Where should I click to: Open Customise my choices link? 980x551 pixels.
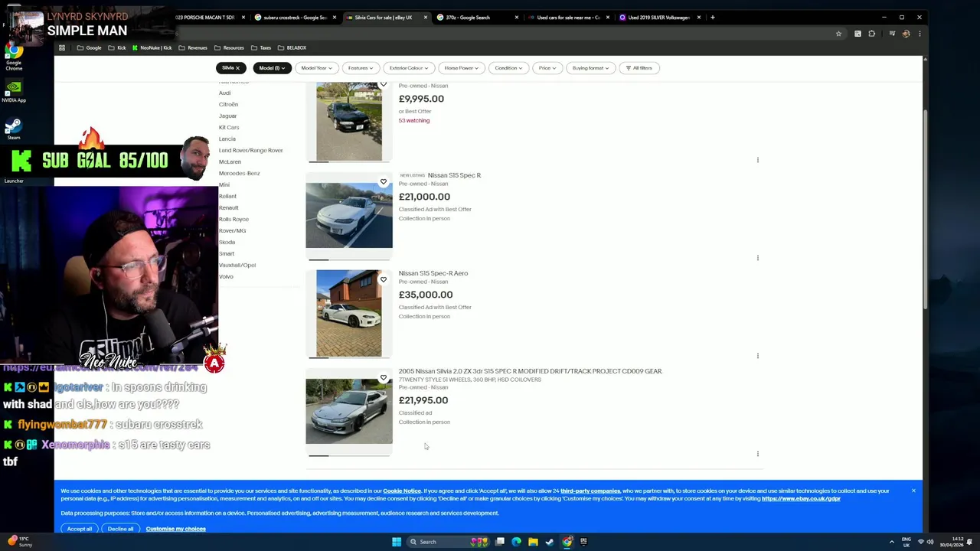click(175, 529)
